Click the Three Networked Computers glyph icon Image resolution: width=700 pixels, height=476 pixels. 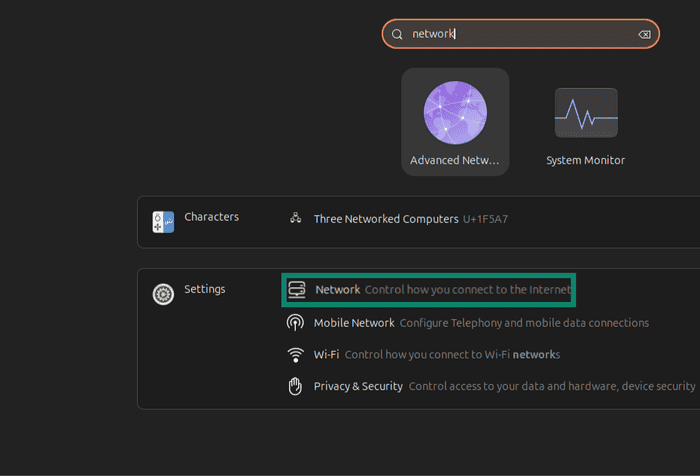[296, 218]
